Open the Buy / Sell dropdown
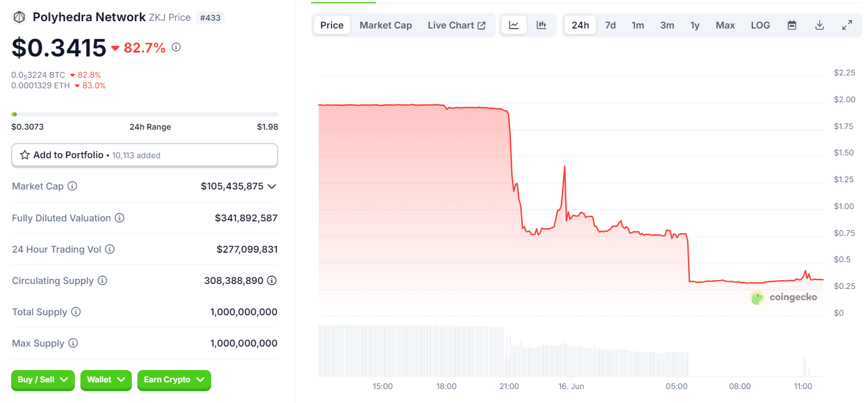 click(43, 380)
